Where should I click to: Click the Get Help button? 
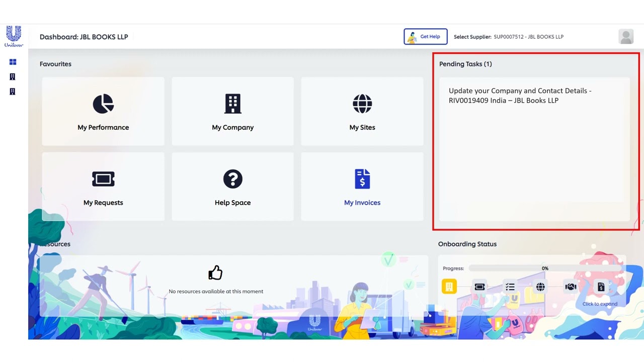pos(425,37)
